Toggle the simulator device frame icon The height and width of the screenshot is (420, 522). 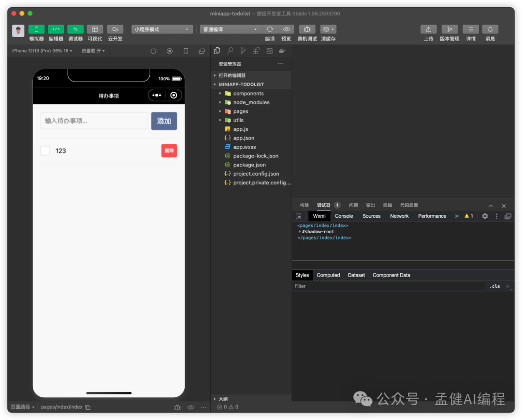(186, 51)
